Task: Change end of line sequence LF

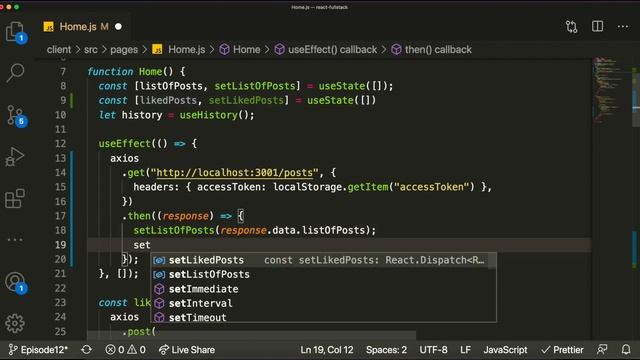Action: (465, 350)
